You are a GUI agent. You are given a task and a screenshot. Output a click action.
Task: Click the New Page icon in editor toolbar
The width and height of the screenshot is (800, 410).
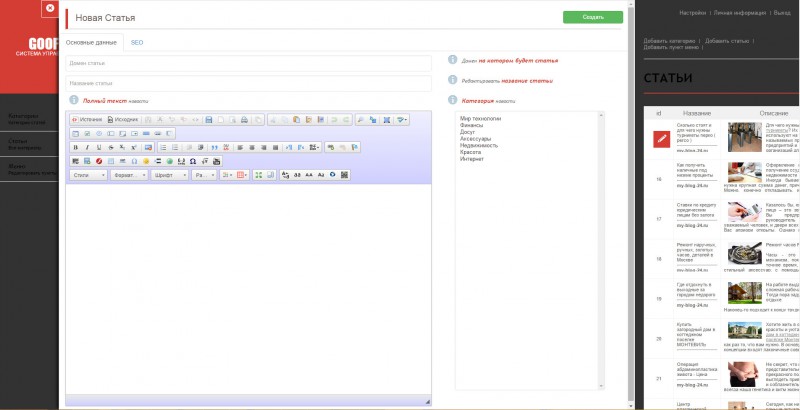[x=220, y=120]
